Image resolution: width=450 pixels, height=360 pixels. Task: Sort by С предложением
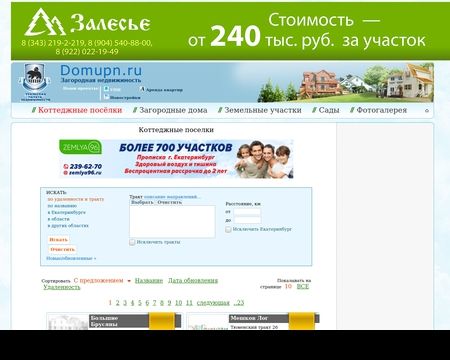[x=98, y=280]
